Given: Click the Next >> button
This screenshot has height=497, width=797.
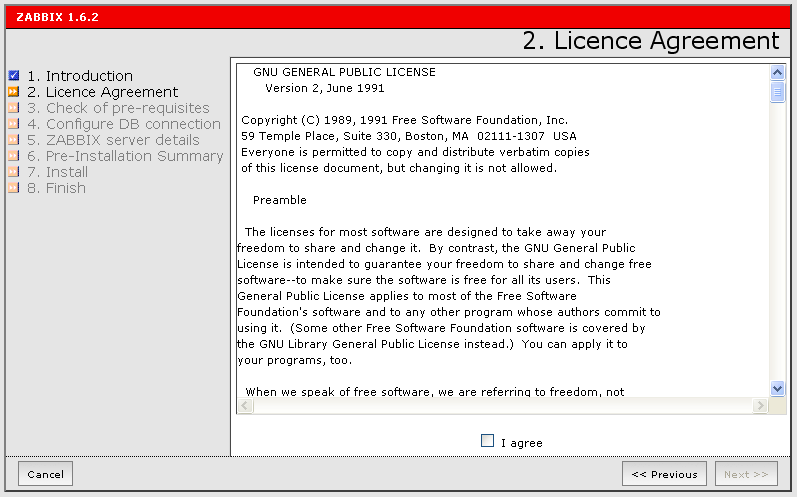Looking at the screenshot, I should coord(746,474).
